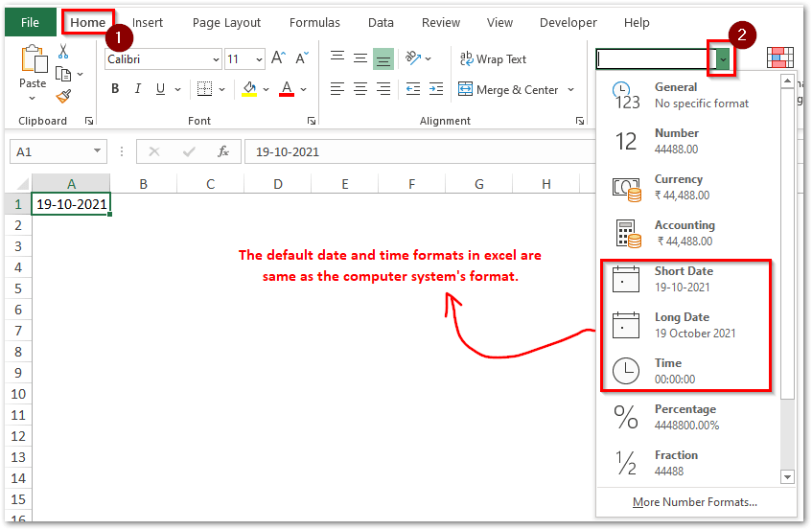Choose the Accounting format
The image size is (812, 530).
click(x=688, y=233)
